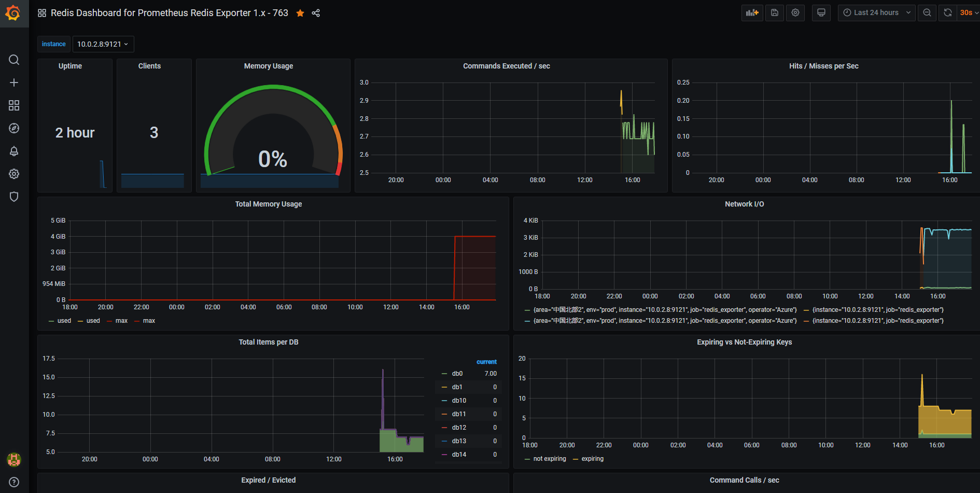Open the Dashboards grid icon in sidebar
Viewport: 980px width, 493px height.
click(14, 105)
